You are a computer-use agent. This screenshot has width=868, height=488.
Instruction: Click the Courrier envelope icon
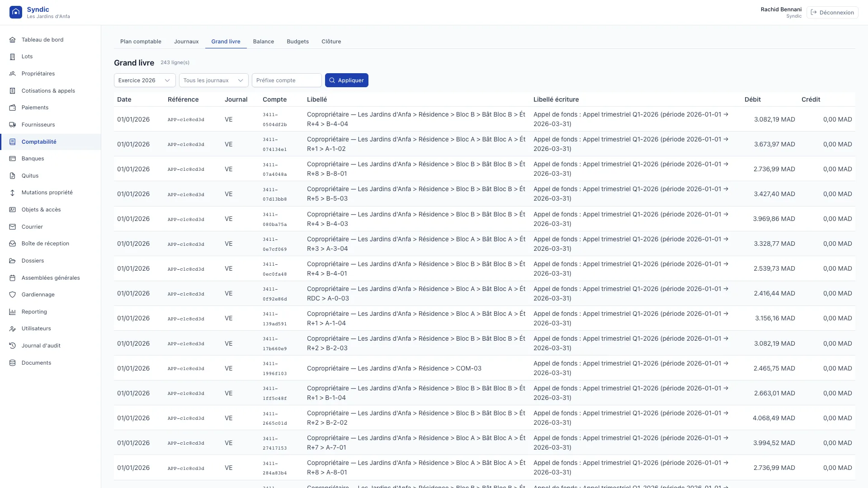pos(13,227)
